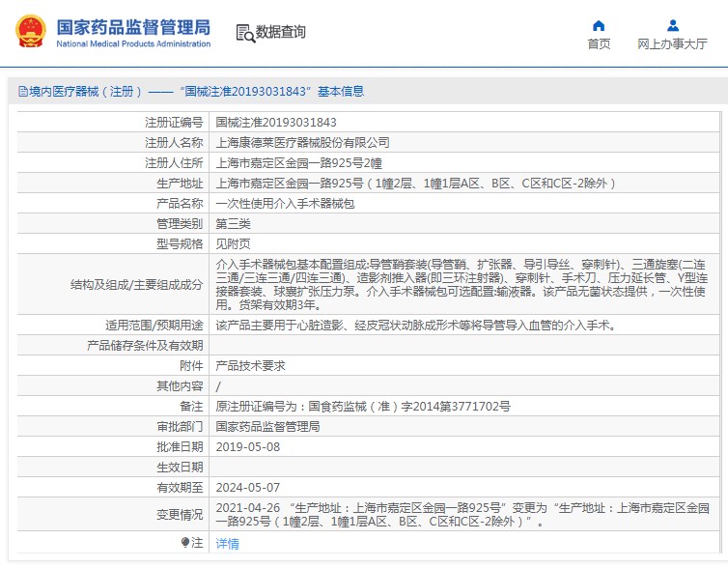This screenshot has height=568, width=728.
Task: Open the 网上办事大厅 navigation link
Action: coord(672,44)
